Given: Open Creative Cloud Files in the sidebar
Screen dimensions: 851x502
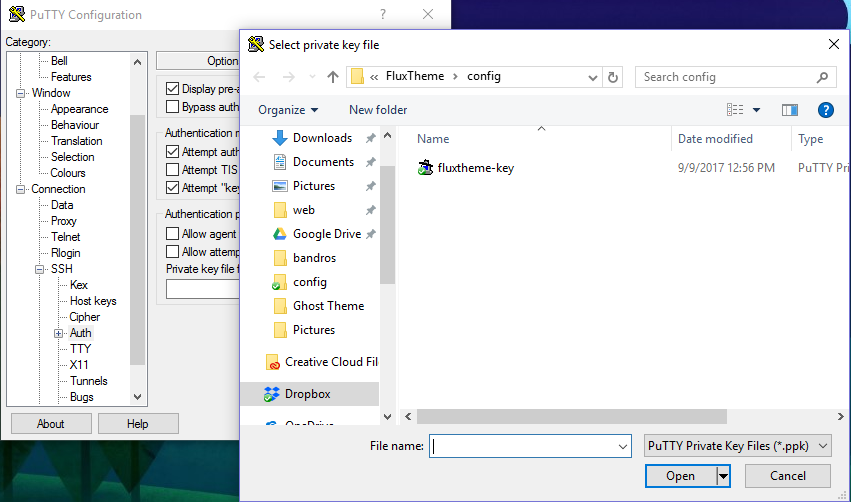Looking at the screenshot, I should tap(330, 362).
